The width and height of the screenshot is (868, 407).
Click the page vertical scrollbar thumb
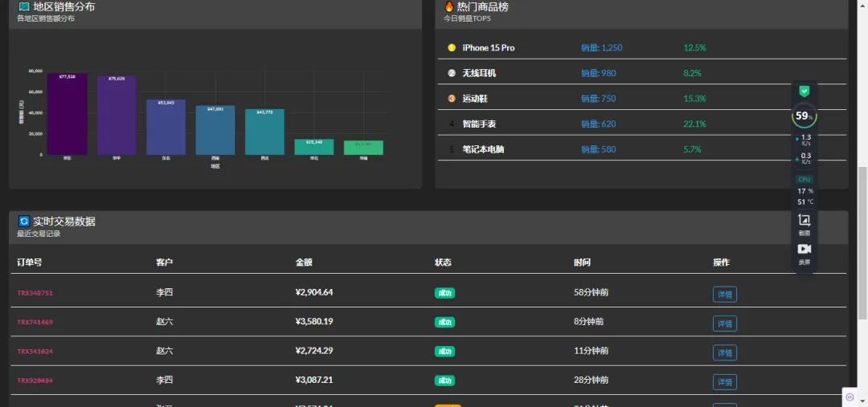(862, 242)
